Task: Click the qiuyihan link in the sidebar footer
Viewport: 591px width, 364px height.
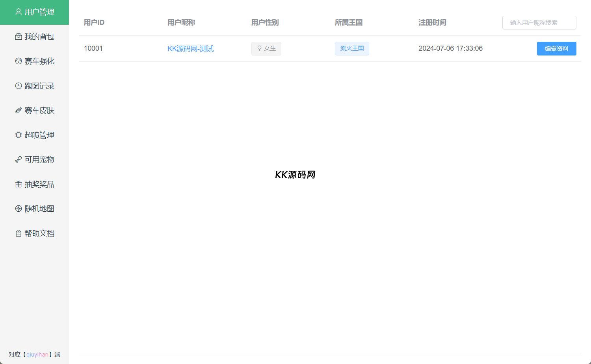Action: tap(37, 355)
